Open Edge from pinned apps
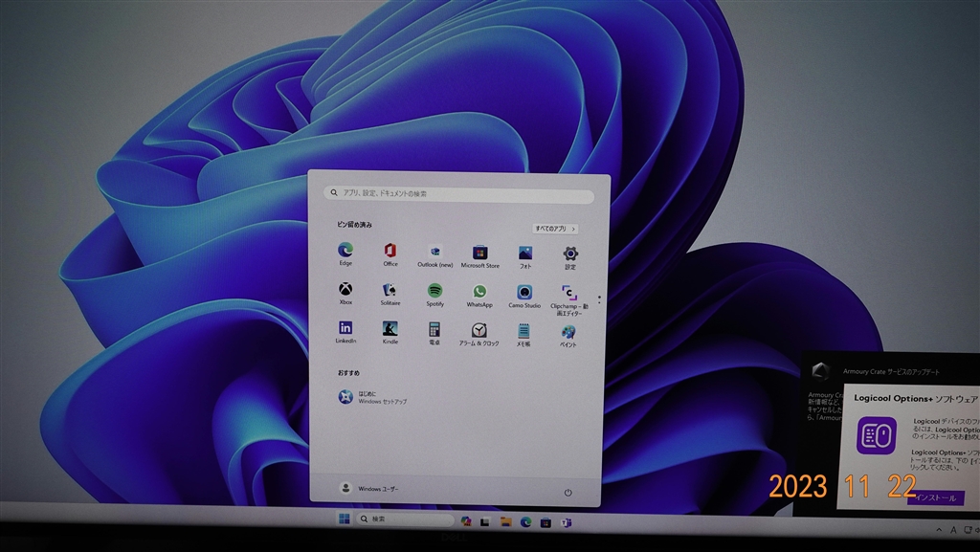Viewport: 980px width, 552px height. coord(345,254)
